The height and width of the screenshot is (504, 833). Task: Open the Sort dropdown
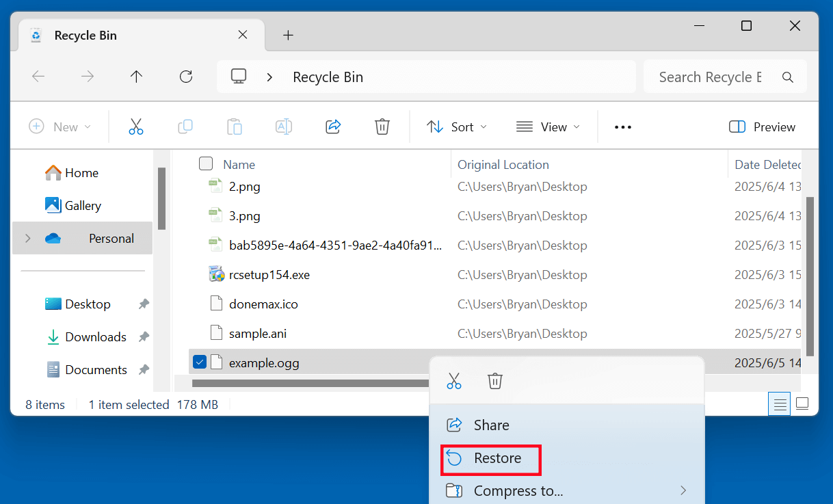pyautogui.click(x=456, y=127)
